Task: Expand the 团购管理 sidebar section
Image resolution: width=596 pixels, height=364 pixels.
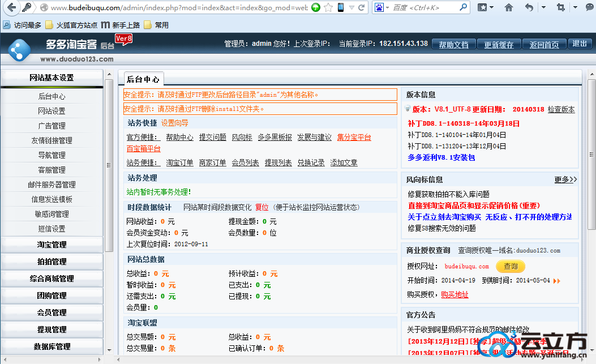Action: click(x=52, y=296)
